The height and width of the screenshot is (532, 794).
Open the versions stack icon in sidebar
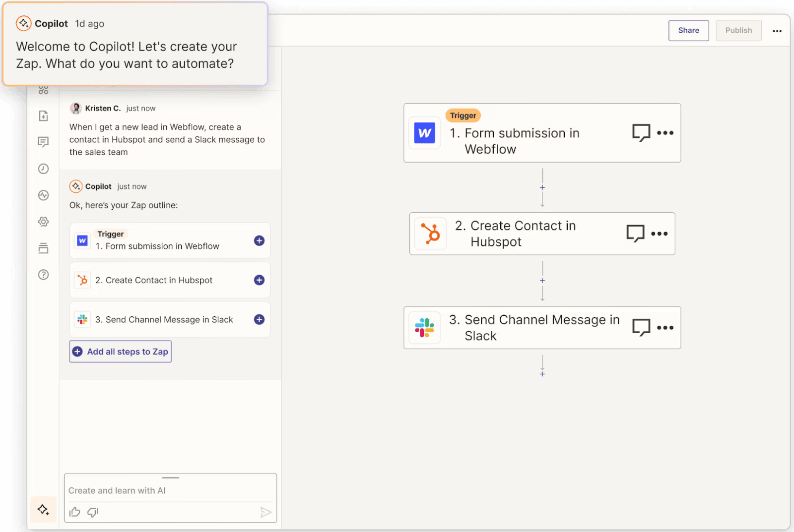coord(44,248)
